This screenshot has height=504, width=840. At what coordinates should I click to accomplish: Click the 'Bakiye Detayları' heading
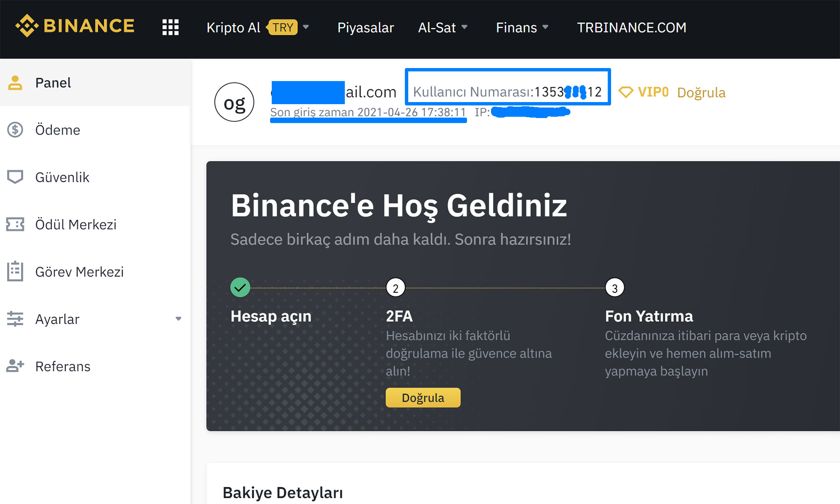283,493
